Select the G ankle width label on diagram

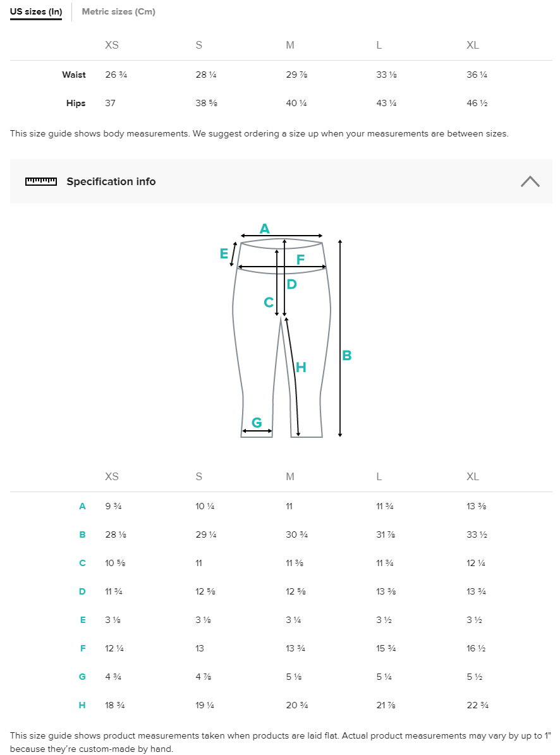click(x=257, y=422)
